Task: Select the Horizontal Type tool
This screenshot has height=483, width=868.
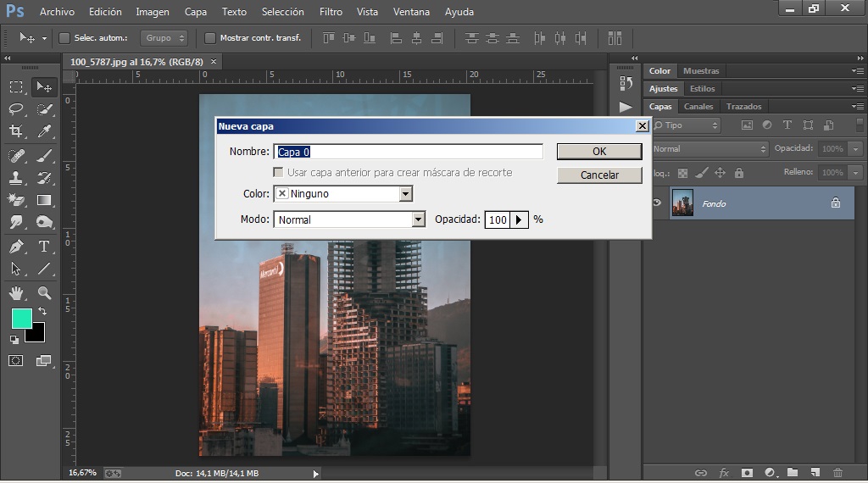Action: tap(44, 247)
